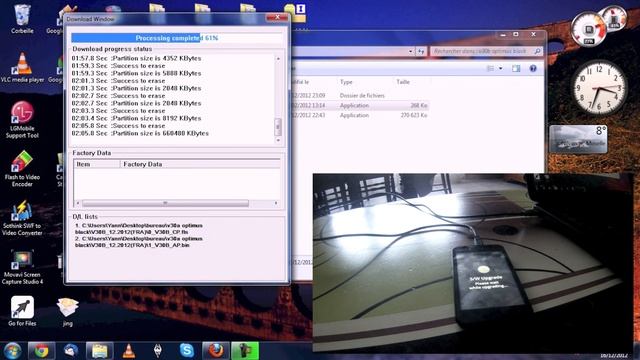Click the Processing completed progress bar
The height and width of the screenshot is (360, 640).
pos(177,38)
